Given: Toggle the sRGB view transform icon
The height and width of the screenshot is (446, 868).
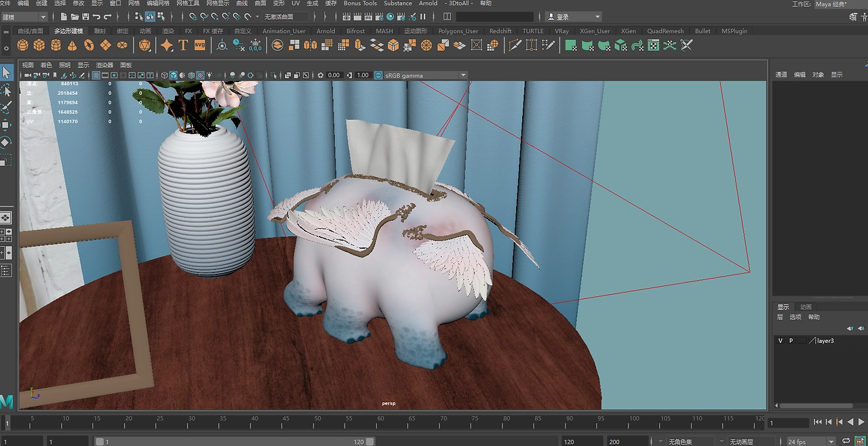Looking at the screenshot, I should tap(378, 75).
